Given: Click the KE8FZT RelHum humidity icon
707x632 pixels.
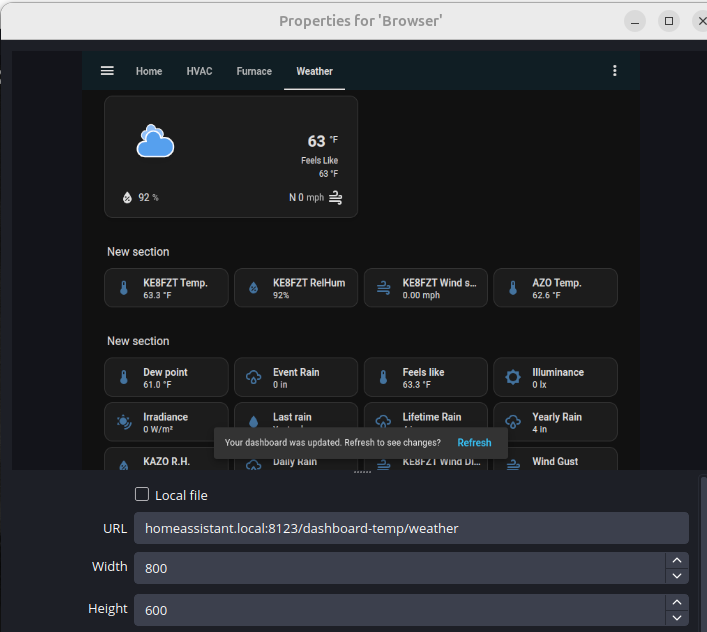Looking at the screenshot, I should [x=253, y=288].
